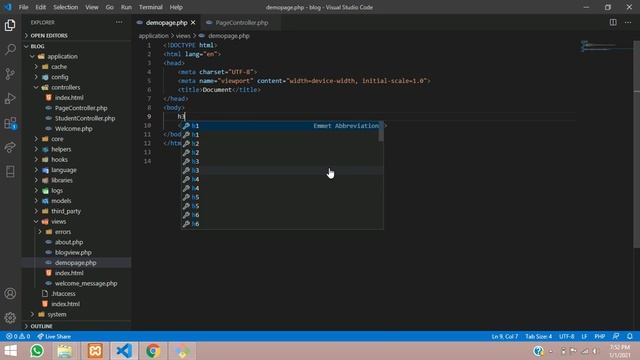Open blogview.php in the explorer
The width and height of the screenshot is (640, 360).
click(x=73, y=252)
